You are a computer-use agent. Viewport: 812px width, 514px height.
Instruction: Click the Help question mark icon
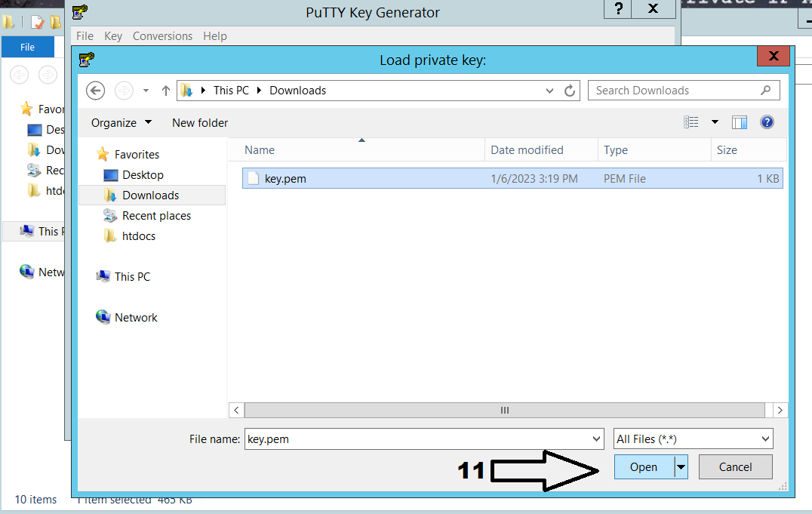click(767, 122)
